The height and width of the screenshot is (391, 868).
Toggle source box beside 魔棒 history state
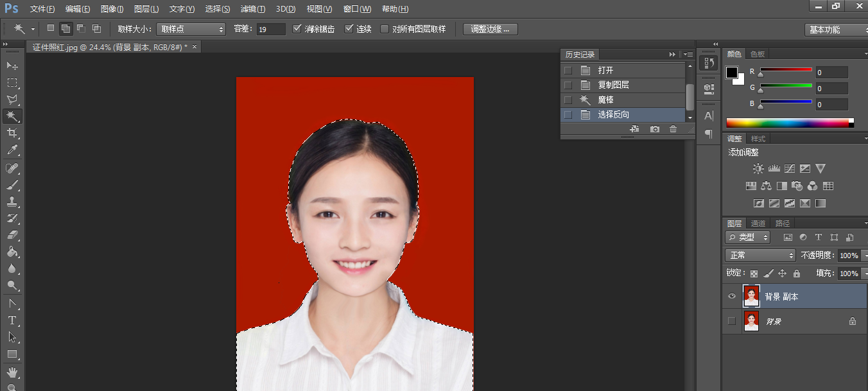pyautogui.click(x=567, y=100)
